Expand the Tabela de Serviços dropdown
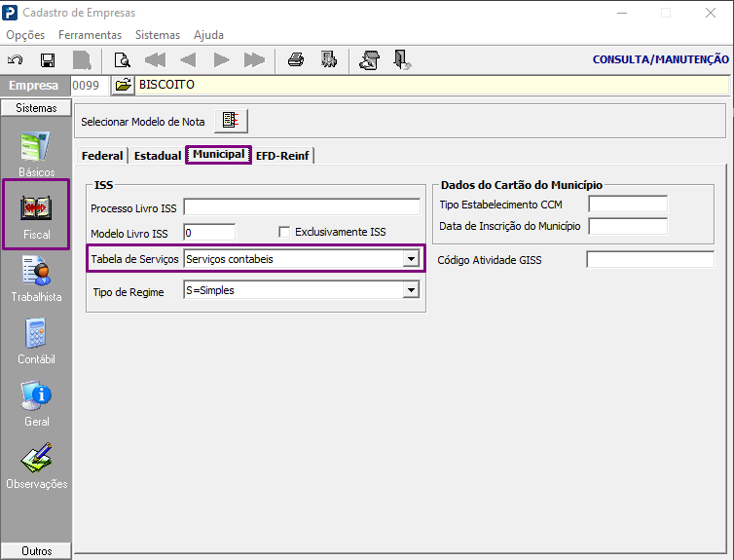Screen dimensions: 734x560 [411, 258]
